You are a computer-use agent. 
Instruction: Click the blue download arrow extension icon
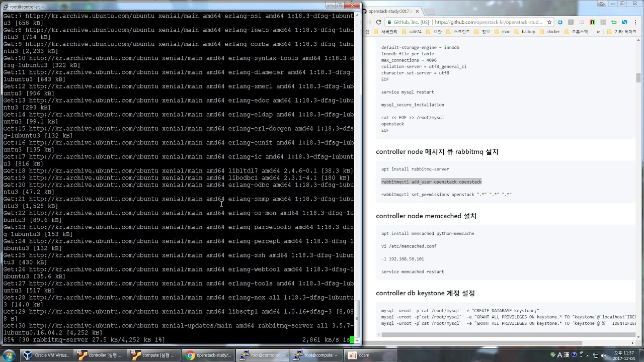click(x=560, y=22)
